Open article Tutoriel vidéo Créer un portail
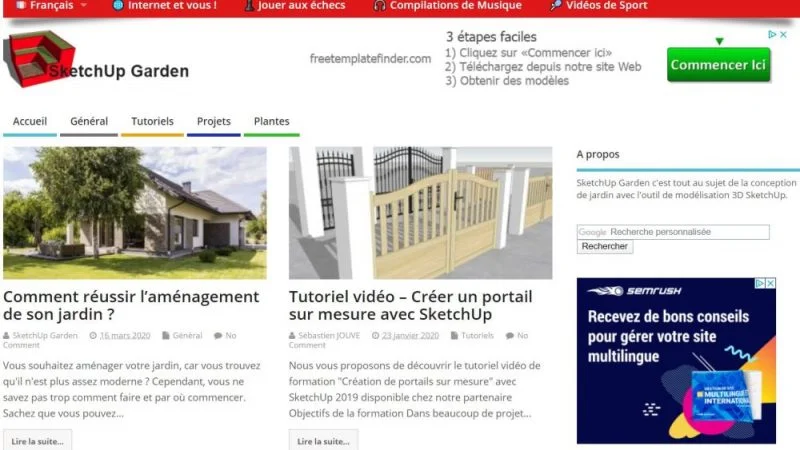The width and height of the screenshot is (800, 450). tap(411, 305)
